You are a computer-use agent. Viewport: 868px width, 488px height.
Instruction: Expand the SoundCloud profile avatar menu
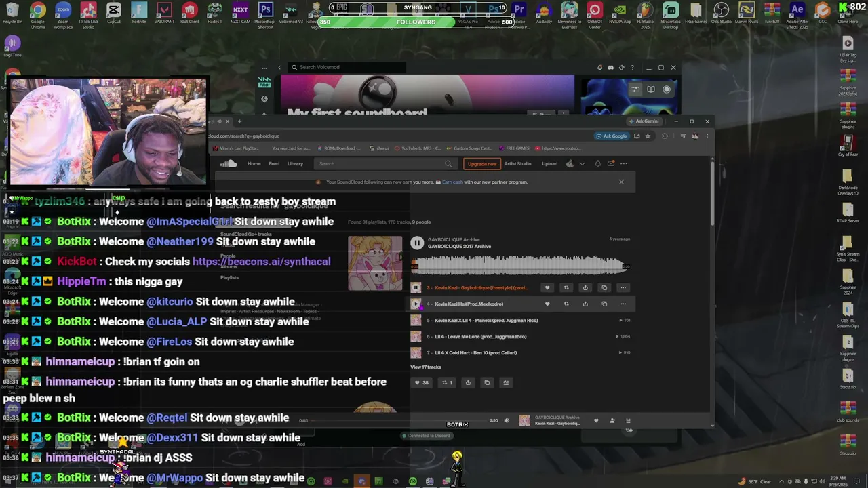(574, 163)
